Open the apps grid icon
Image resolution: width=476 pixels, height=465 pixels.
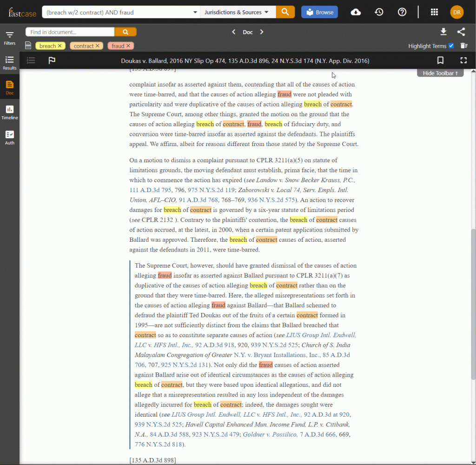point(434,12)
